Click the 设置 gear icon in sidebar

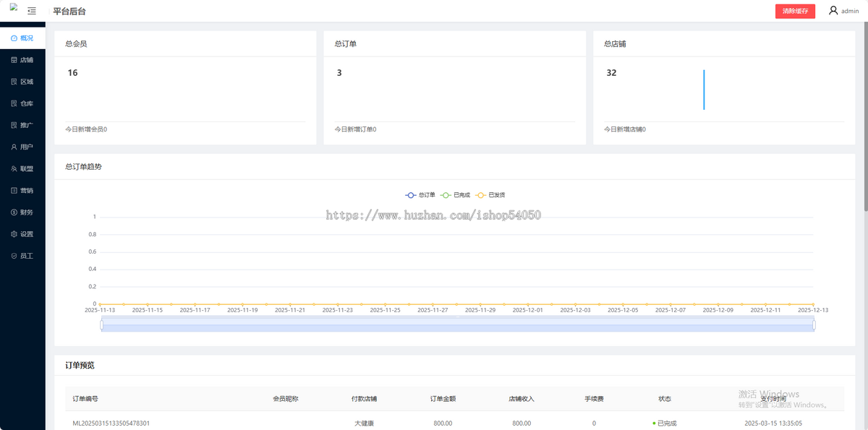pyautogui.click(x=14, y=234)
